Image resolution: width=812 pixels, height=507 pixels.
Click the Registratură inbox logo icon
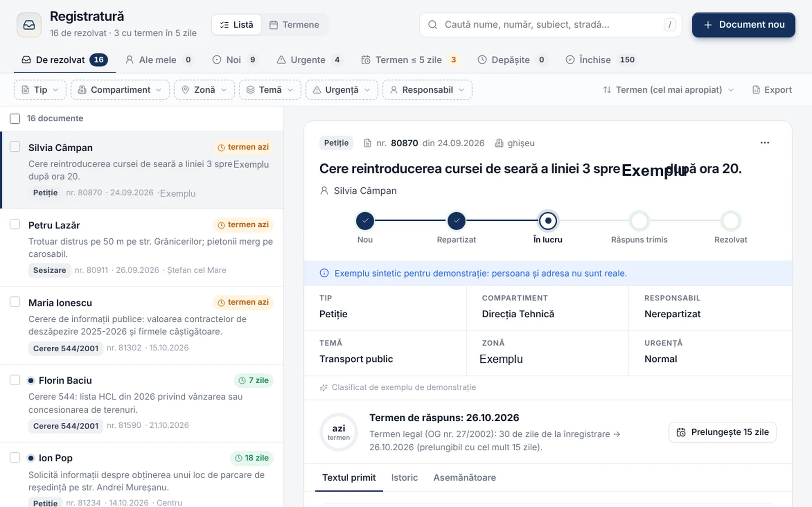pyautogui.click(x=29, y=25)
